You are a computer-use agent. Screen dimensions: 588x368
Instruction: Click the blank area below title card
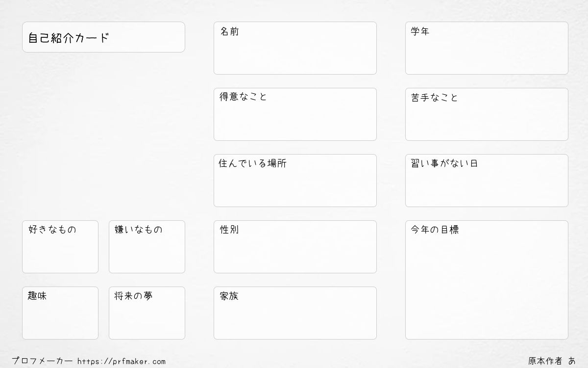[103, 136]
